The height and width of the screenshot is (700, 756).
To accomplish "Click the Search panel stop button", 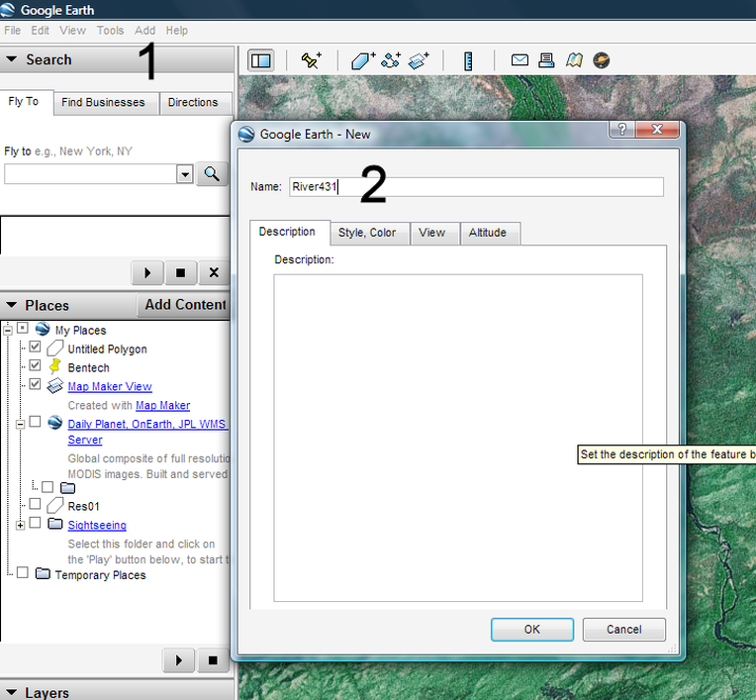I will 180,273.
